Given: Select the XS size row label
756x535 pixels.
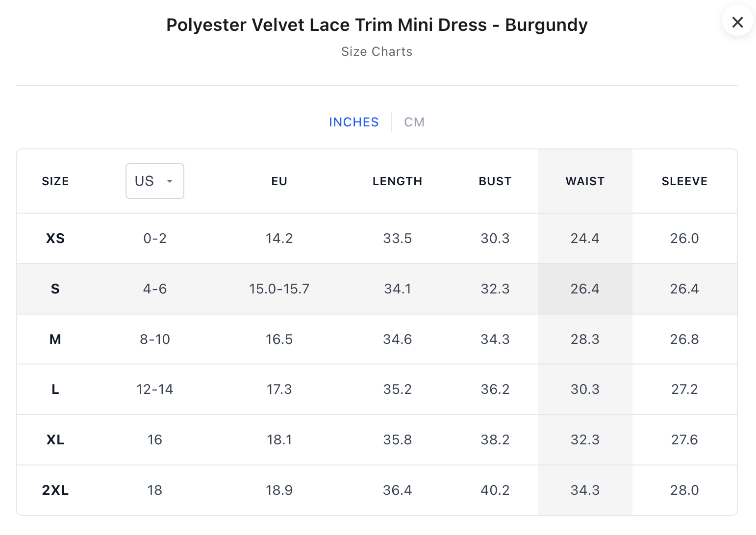Looking at the screenshot, I should 55,239.
